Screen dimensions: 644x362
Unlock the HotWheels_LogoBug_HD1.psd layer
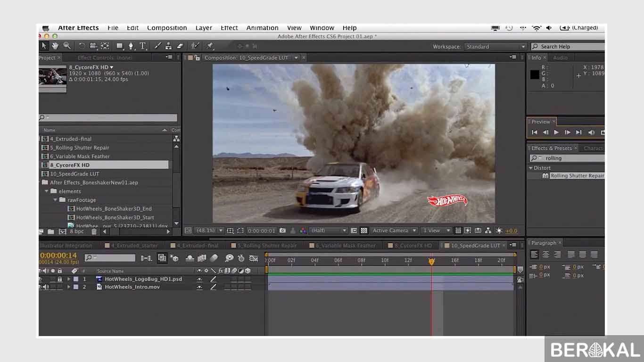coord(60,279)
